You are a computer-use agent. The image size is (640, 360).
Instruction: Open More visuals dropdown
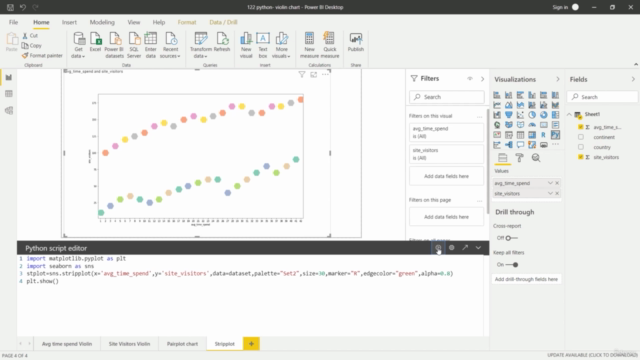point(281,45)
